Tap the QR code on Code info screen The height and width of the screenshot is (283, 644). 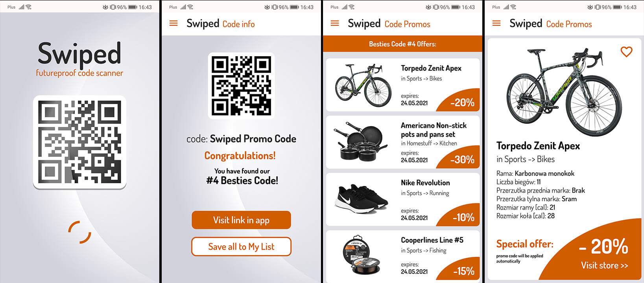[241, 86]
